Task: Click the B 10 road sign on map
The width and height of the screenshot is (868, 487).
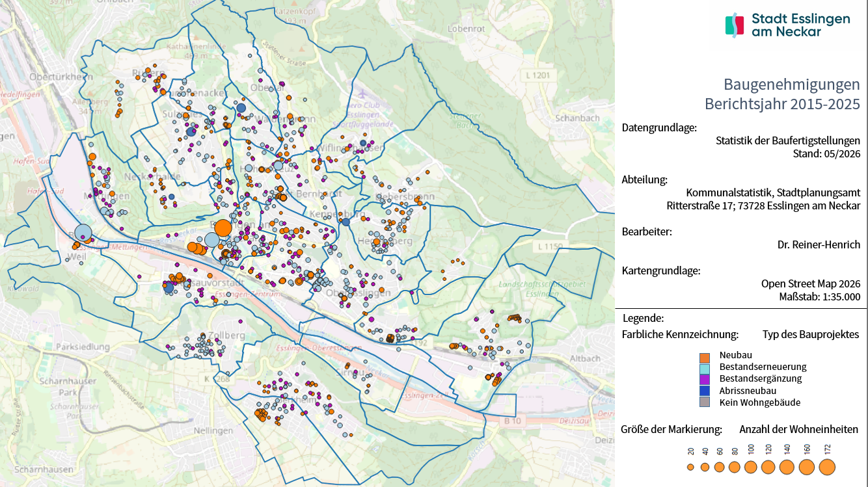Action: tap(513, 421)
